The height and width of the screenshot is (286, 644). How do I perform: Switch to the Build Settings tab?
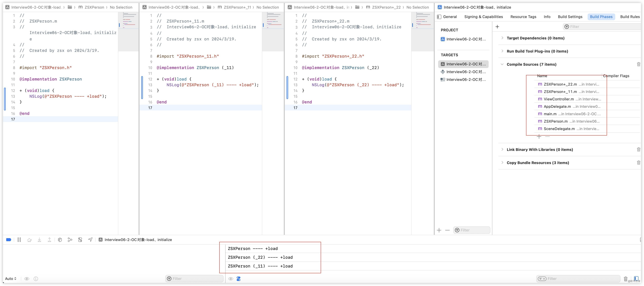[x=570, y=17]
